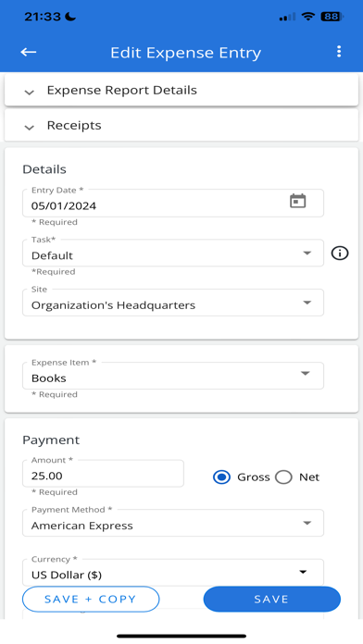The image size is (363, 644).
Task: Open the Expense Item dropdown showing Books
Action: coord(173,376)
